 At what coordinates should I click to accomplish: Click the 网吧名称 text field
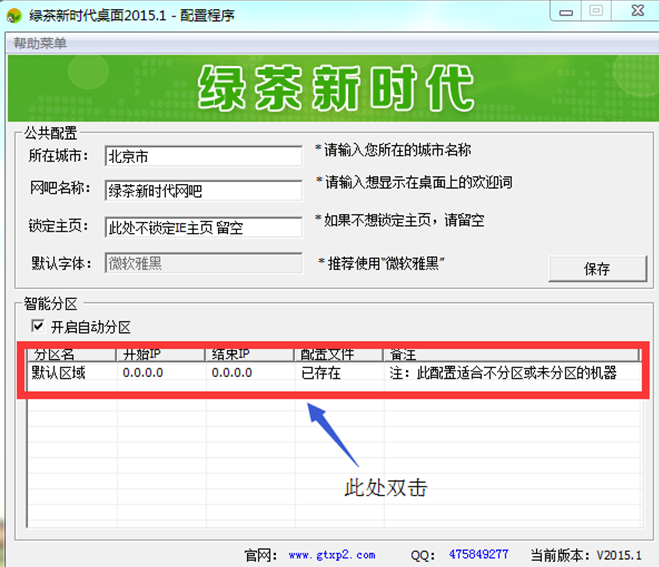pos(203,191)
